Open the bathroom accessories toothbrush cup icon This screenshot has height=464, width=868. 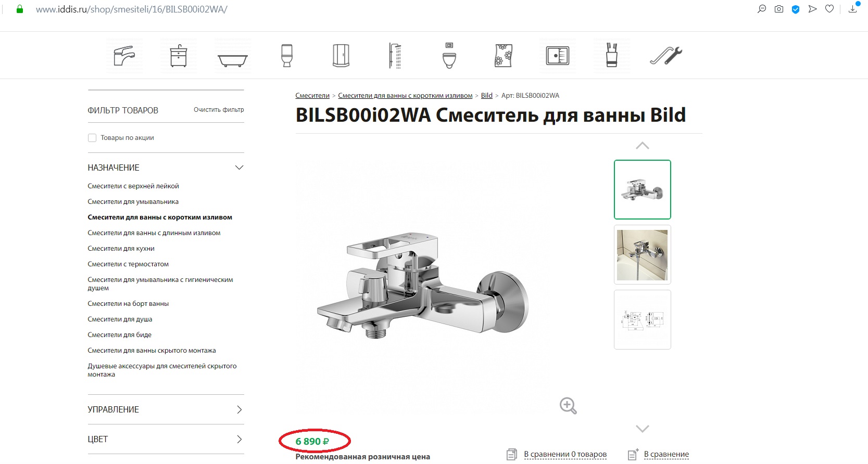612,55
